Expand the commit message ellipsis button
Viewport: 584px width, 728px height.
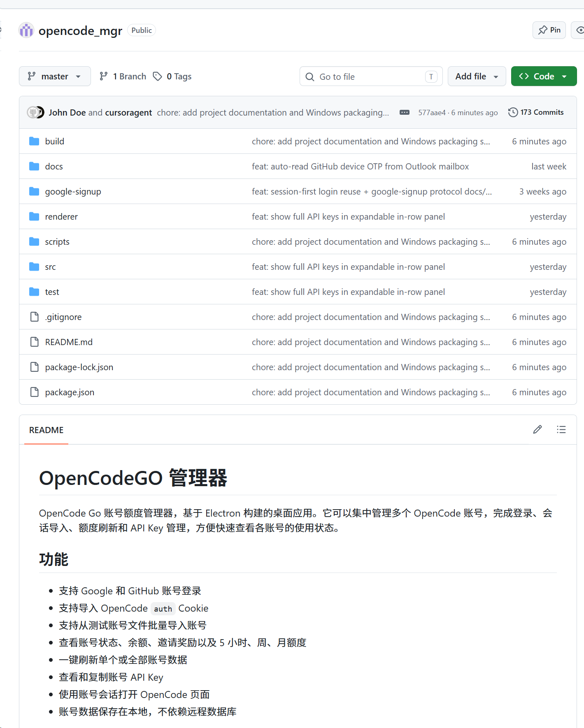(x=405, y=112)
